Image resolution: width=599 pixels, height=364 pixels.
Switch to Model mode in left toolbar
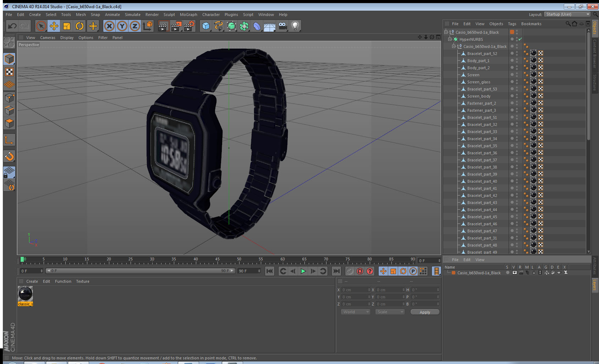coord(9,59)
